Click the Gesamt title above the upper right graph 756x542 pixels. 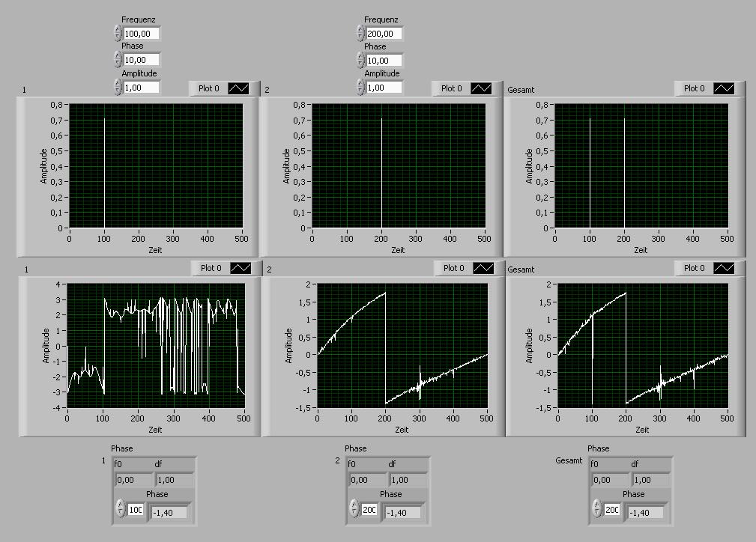[x=521, y=90]
